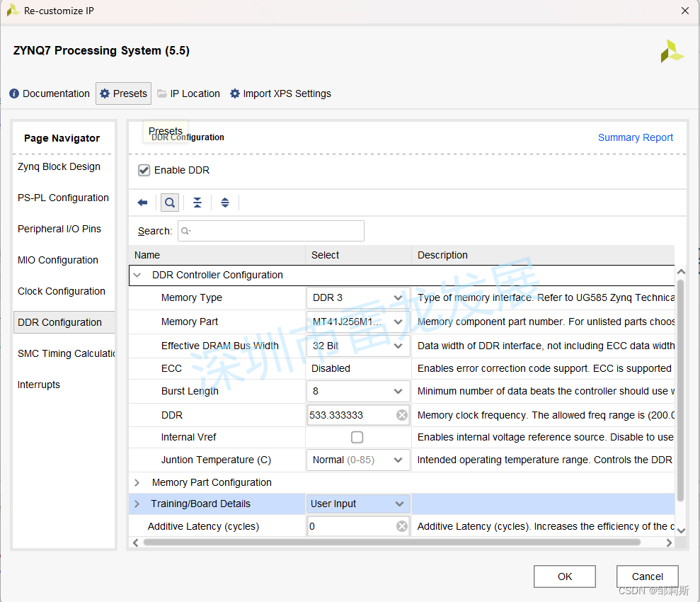Select DDR Configuration page

(64, 322)
